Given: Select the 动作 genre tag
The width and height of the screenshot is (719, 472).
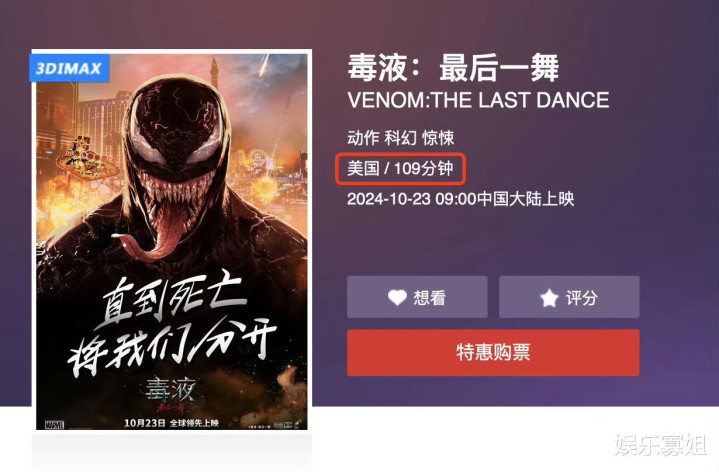Looking at the screenshot, I should point(363,138).
